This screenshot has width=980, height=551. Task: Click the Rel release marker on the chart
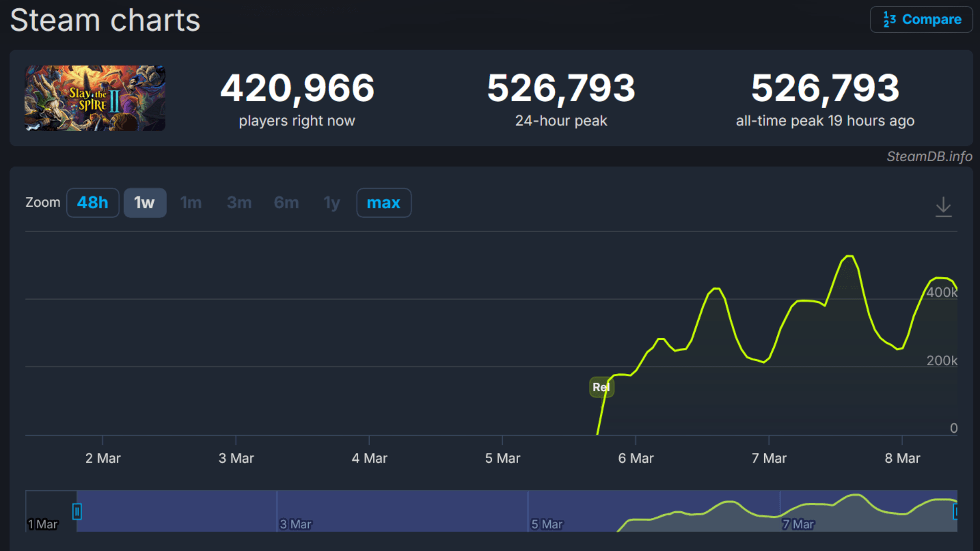(x=601, y=387)
